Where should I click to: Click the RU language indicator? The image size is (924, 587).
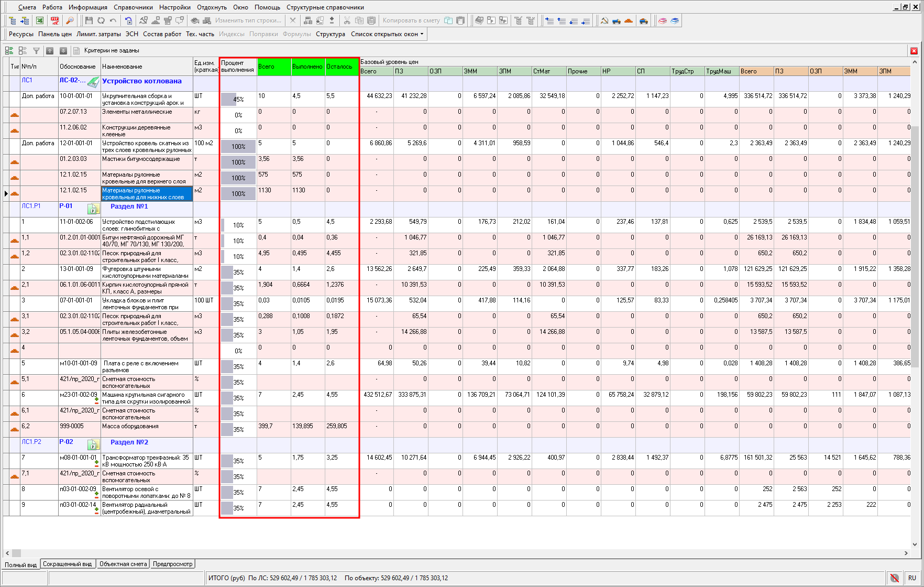(912, 578)
